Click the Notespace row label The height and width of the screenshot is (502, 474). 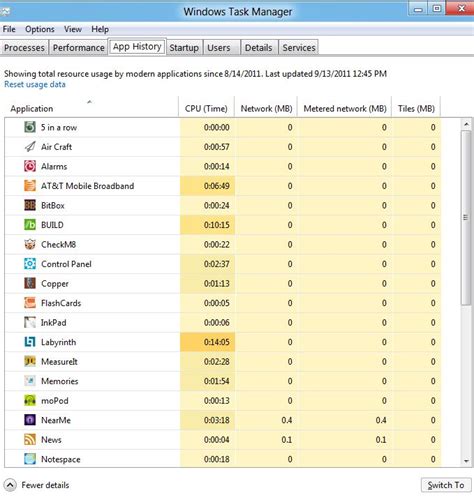pyautogui.click(x=61, y=459)
